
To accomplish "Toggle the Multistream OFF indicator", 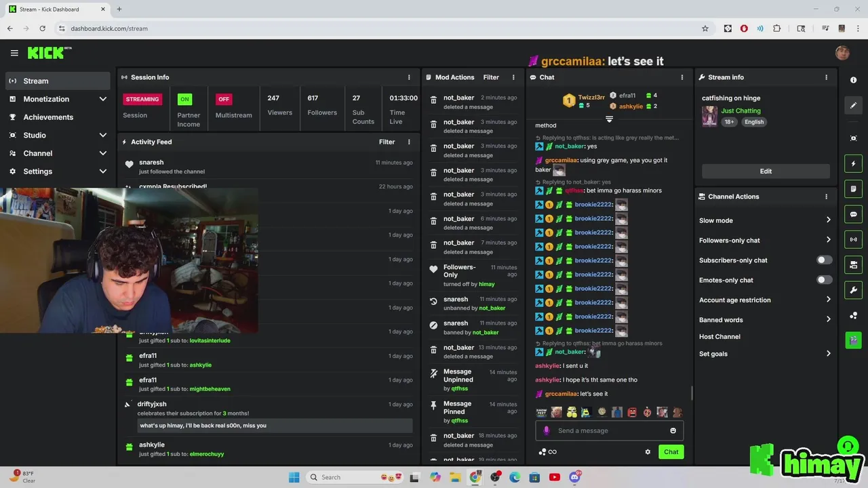I will click(224, 99).
